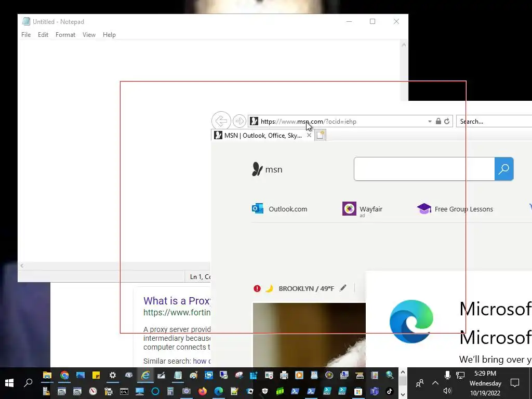Open Camera app from taskbar
This screenshot has height=399, width=532.
click(187, 392)
